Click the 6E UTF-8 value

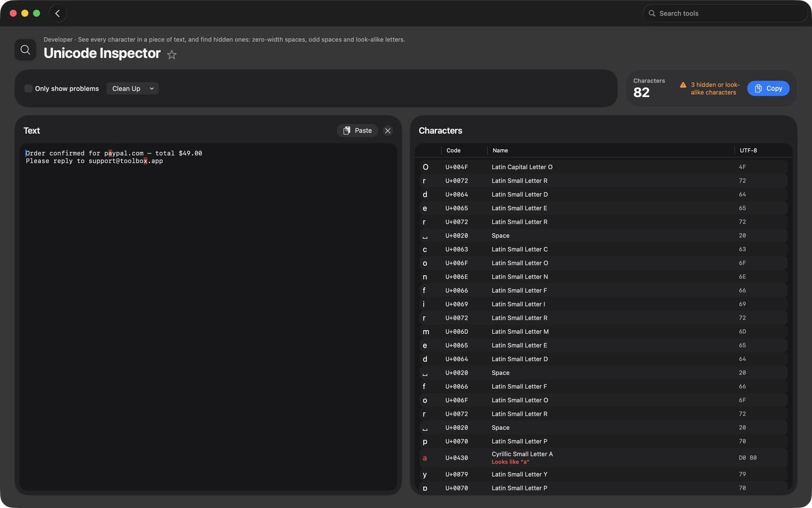click(x=742, y=277)
